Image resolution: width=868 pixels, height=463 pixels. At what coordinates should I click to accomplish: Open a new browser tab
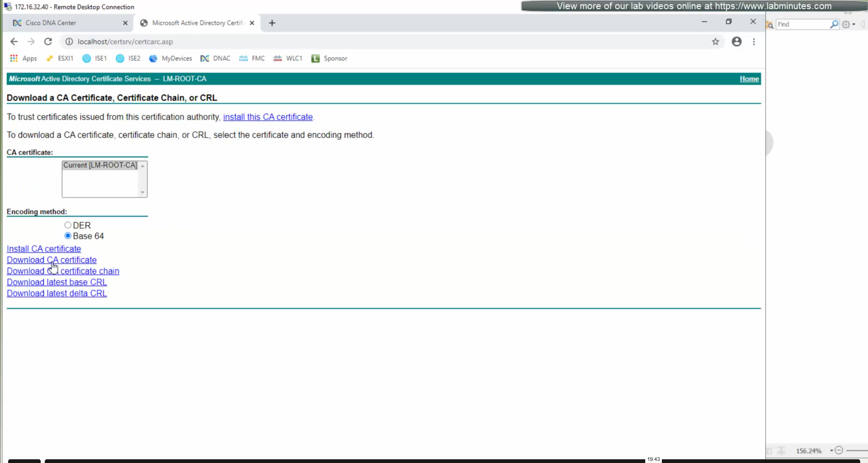pos(272,23)
